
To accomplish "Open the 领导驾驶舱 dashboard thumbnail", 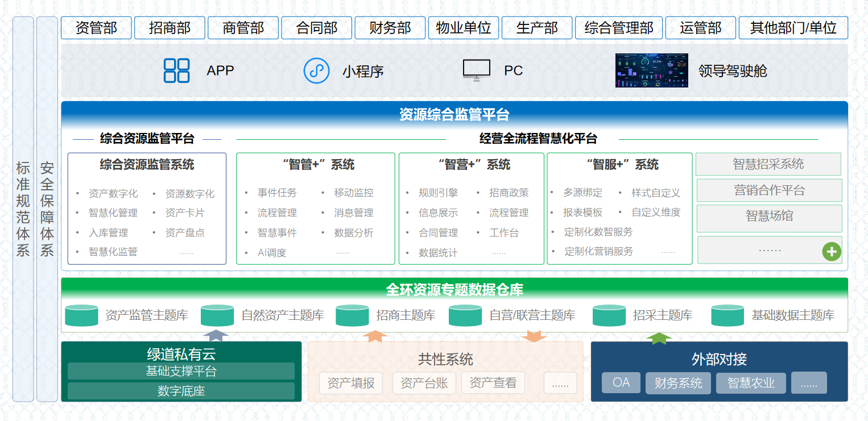I will pyautogui.click(x=651, y=70).
